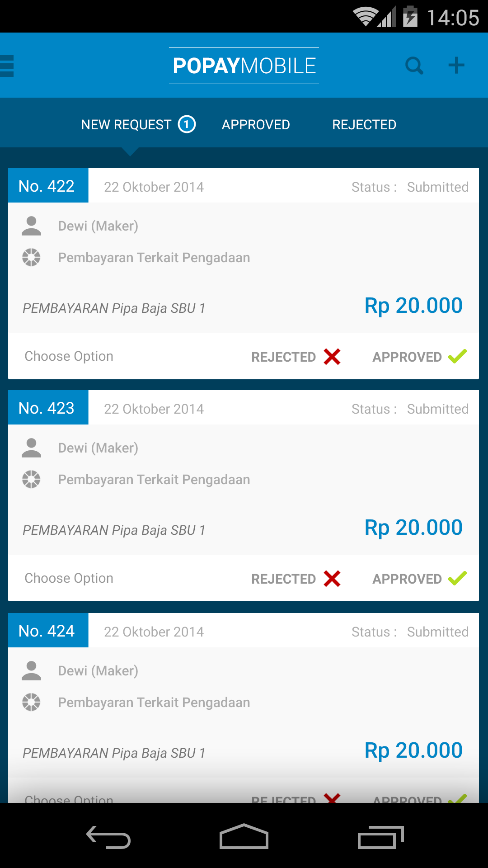Image resolution: width=488 pixels, height=868 pixels.
Task: Tap the plus icon to add request
Action: [456, 66]
